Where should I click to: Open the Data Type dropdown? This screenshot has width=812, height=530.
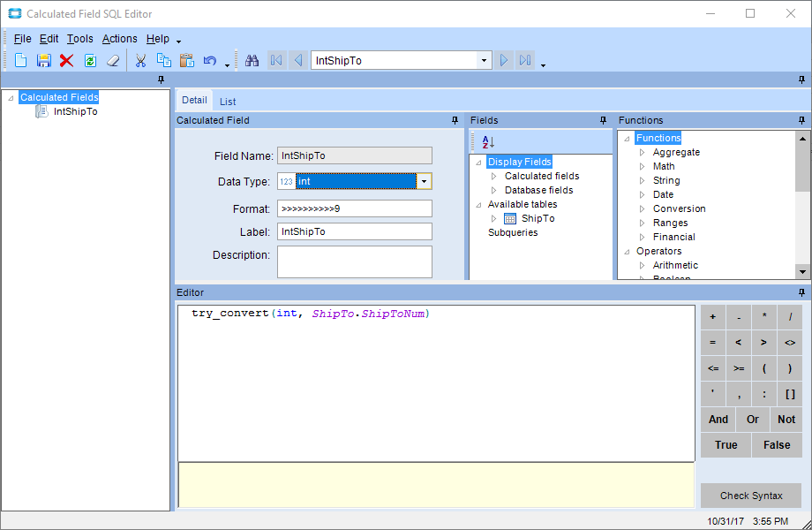(x=424, y=181)
